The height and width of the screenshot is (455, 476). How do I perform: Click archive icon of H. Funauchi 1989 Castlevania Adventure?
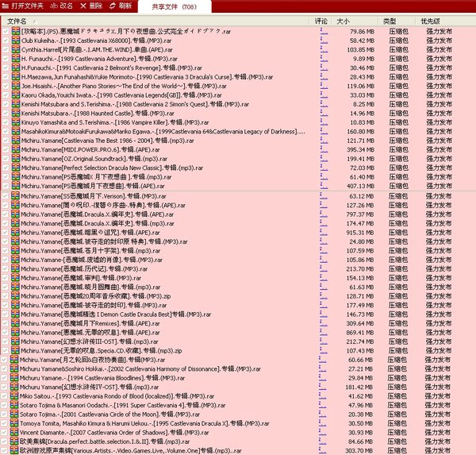pyautogui.click(x=16, y=58)
